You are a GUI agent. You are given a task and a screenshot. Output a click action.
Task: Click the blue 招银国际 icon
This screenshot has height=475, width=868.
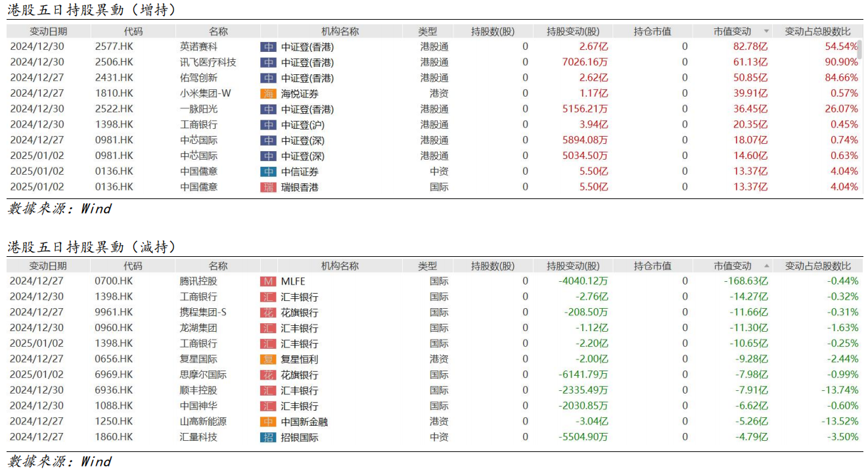268,437
